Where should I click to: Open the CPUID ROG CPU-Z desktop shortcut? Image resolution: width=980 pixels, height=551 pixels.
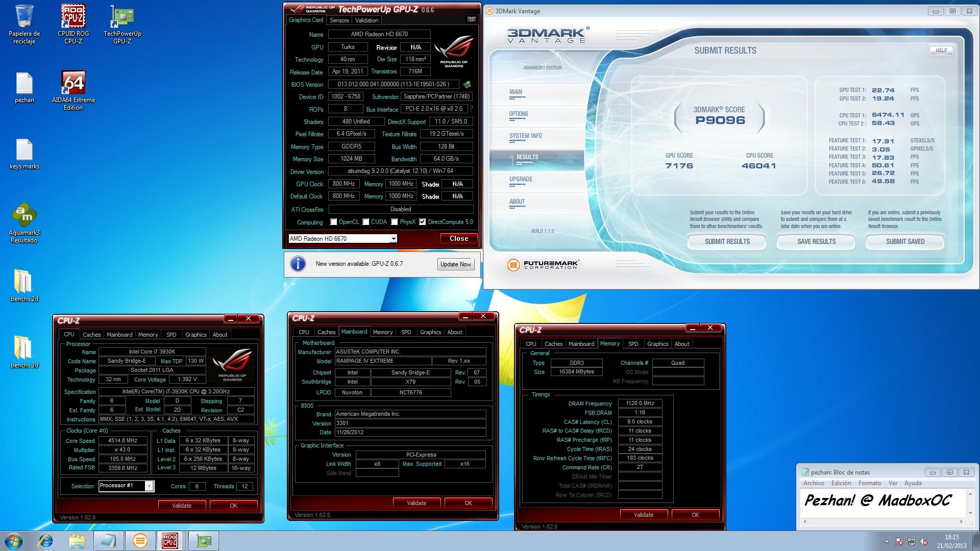[73, 24]
